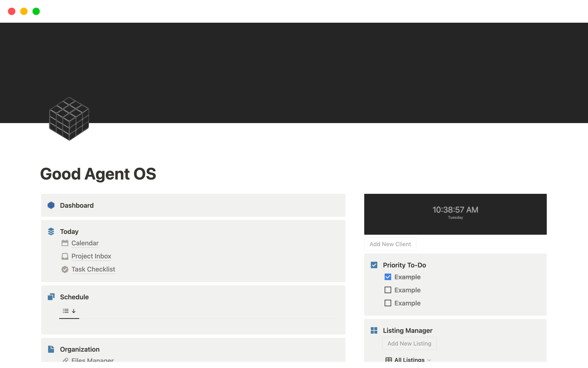Check the second Example to-do box
Viewport: 588px width, 368px height.
388,290
